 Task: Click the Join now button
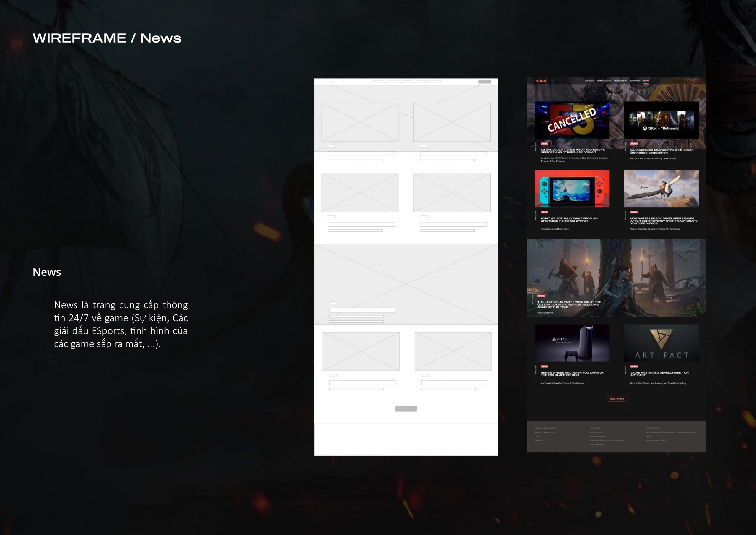tap(693, 81)
